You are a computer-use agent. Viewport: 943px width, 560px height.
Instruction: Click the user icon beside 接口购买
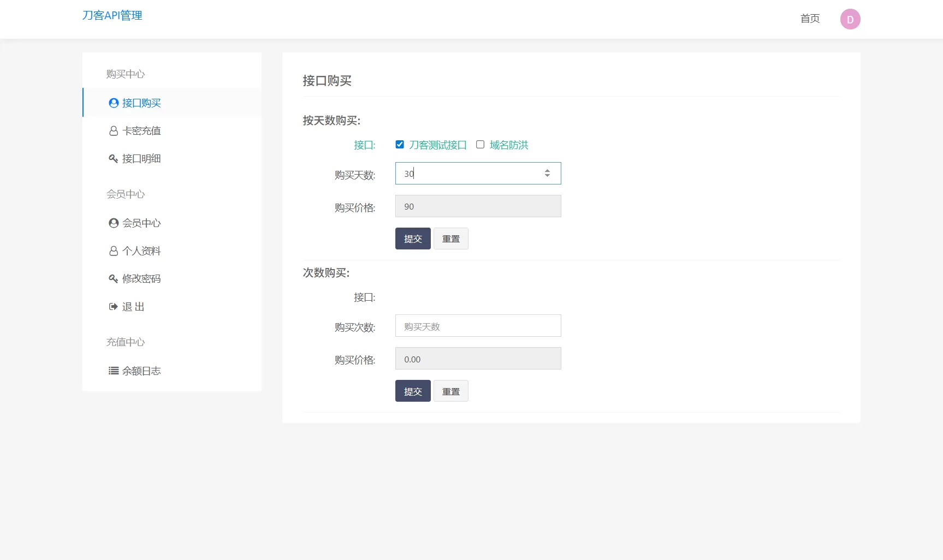(113, 103)
